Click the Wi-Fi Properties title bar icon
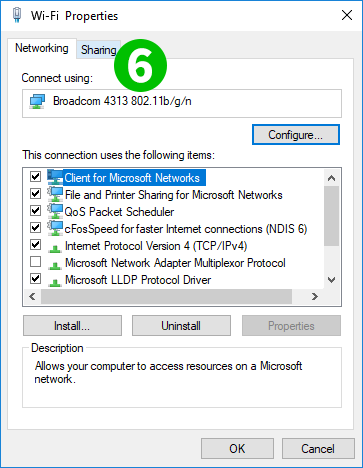Image resolution: width=363 pixels, height=468 pixels. [x=17, y=15]
